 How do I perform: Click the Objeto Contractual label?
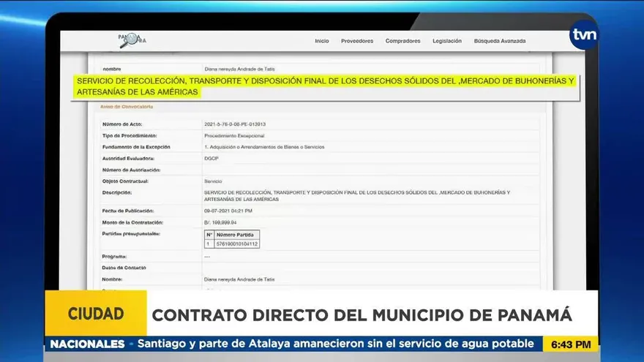pos(125,181)
